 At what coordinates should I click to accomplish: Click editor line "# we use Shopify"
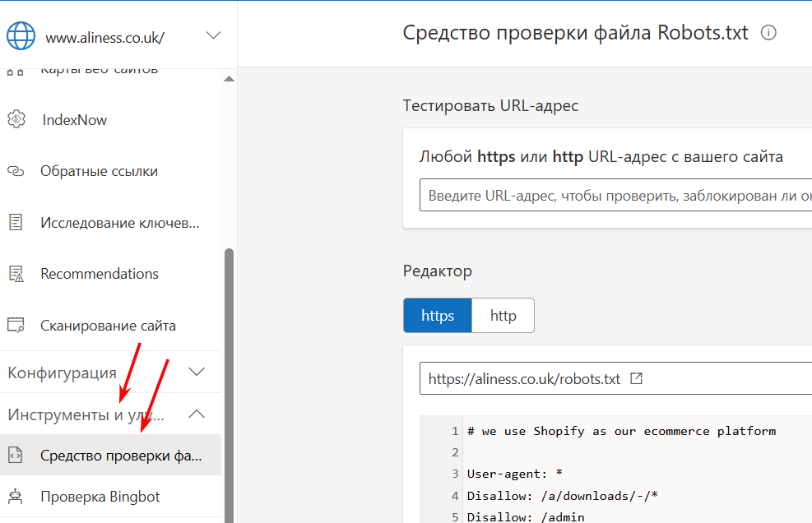tap(621, 431)
